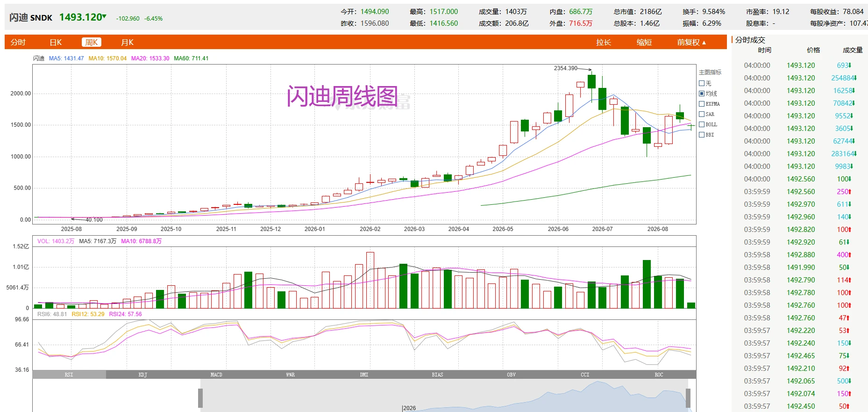Click the 成交量 column header
The width and height of the screenshot is (868, 412).
[x=853, y=51]
